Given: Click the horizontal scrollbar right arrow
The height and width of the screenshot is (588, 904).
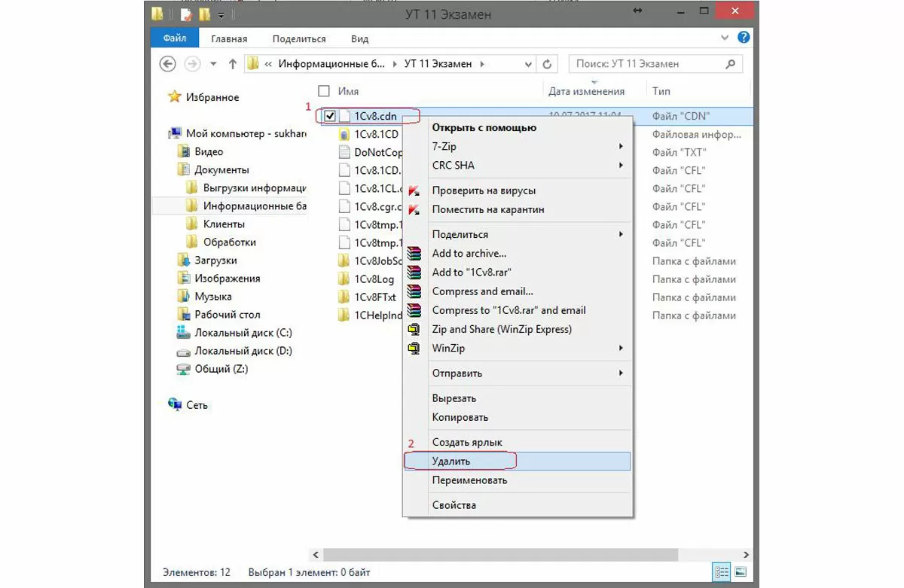Looking at the screenshot, I should [x=746, y=555].
